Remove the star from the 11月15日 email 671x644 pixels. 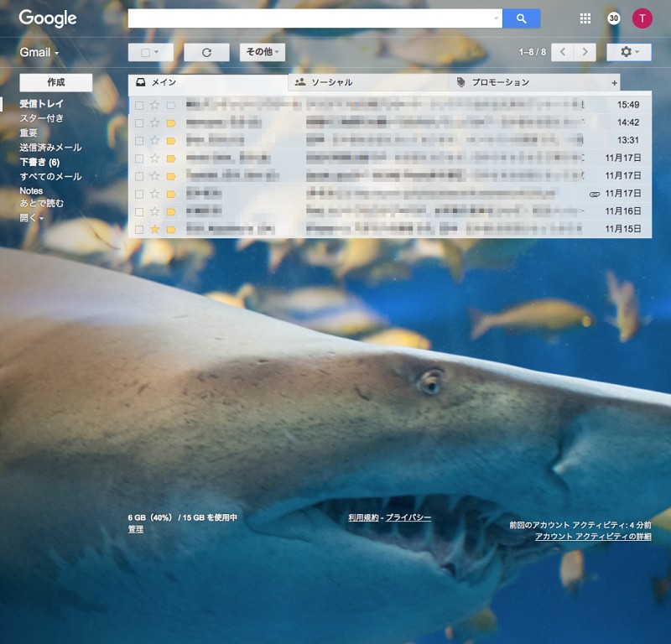[x=154, y=230]
